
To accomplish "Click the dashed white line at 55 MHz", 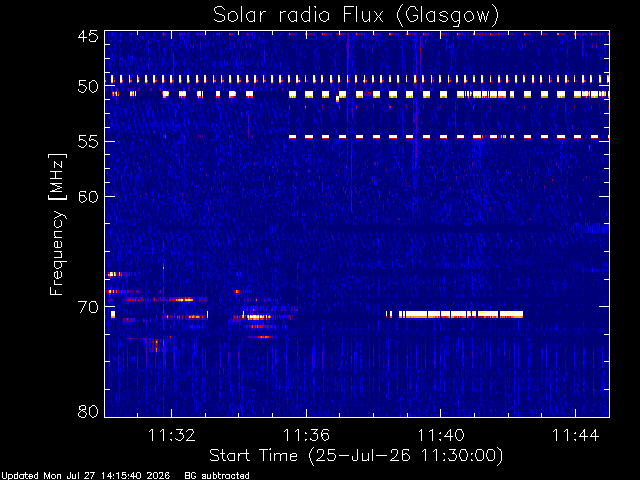I will click(449, 137).
